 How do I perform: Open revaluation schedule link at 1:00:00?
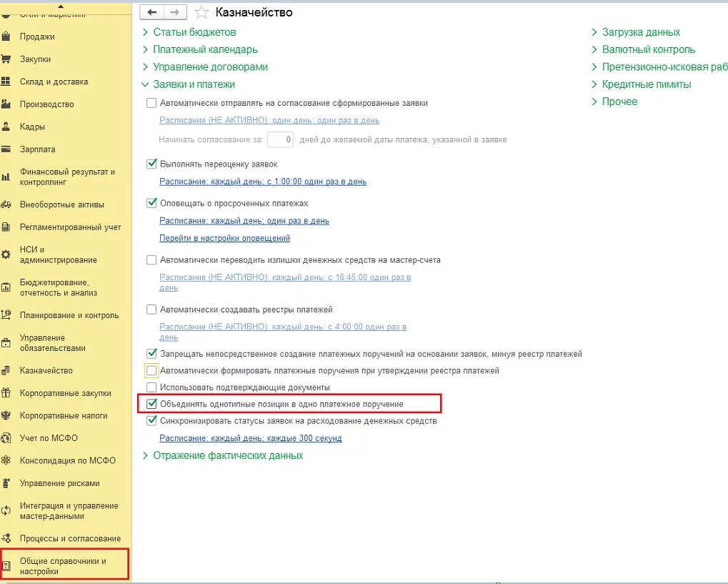point(263,182)
